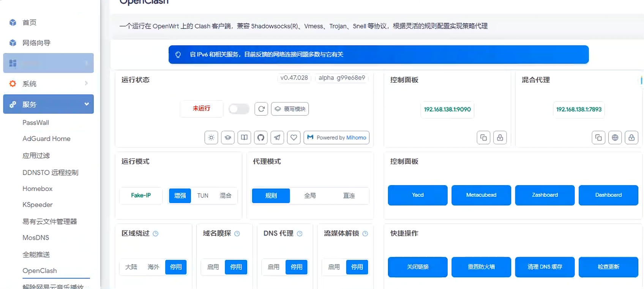644x289 pixels.
Task: Click the help icon next to 流媒体解锁
Action: click(365, 234)
